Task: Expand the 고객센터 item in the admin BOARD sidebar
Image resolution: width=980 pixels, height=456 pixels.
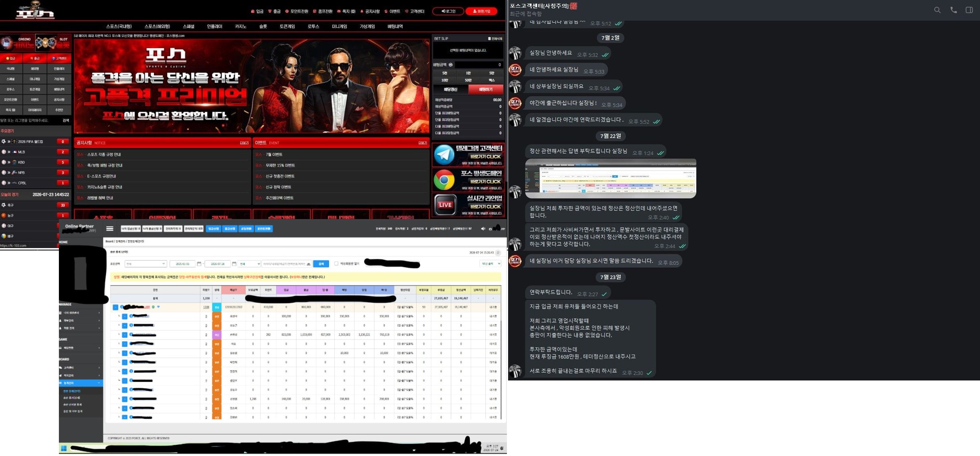Action: coord(81,368)
